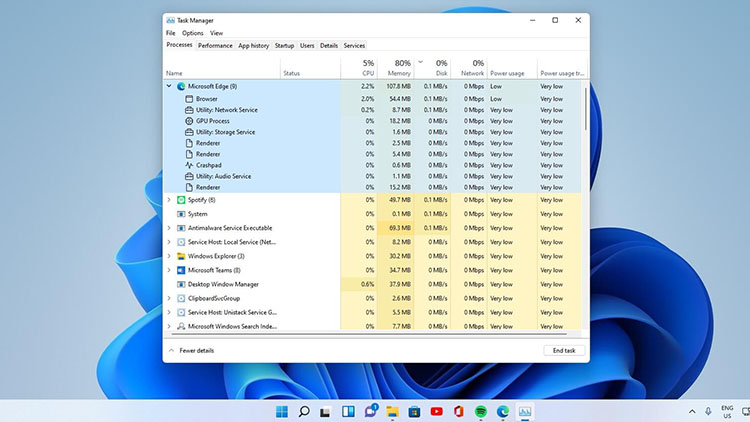Screen dimensions: 750x422
Task: Expand Antimalware Service Executable row
Action: (169, 228)
